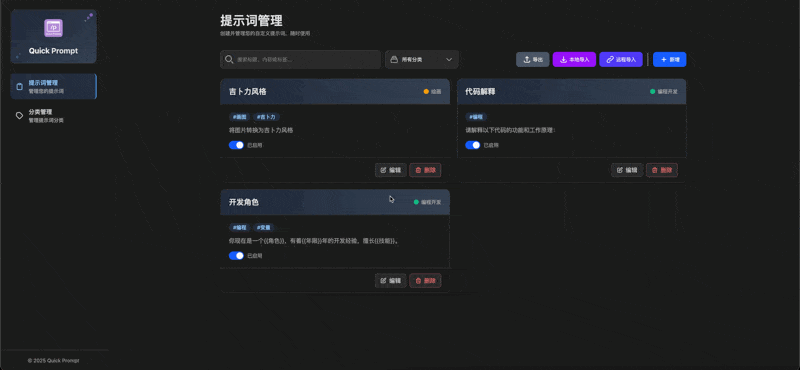This screenshot has width=800, height=370.
Task: Click the 请解释以下代码 description text
Action: (510, 130)
